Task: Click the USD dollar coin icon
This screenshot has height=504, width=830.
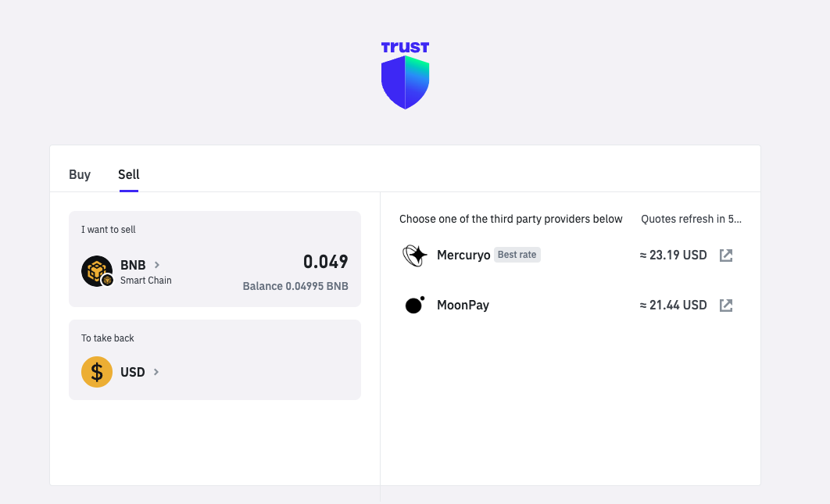Action: [97, 372]
